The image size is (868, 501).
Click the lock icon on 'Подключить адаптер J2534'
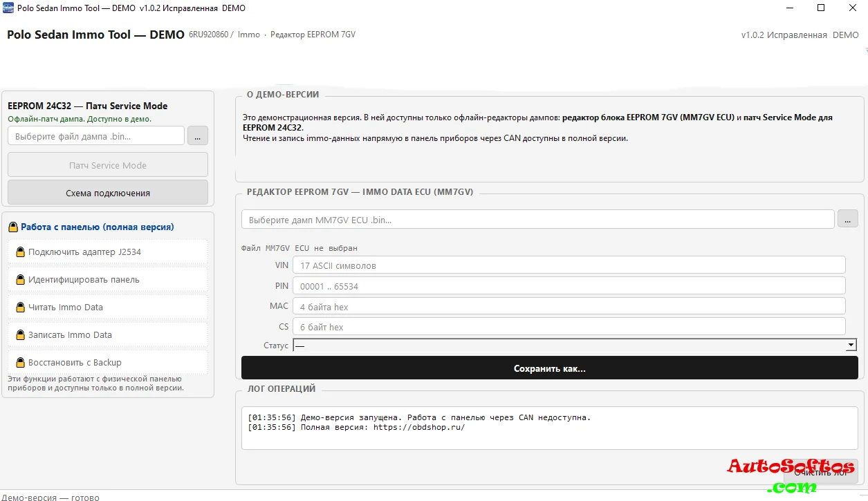tap(20, 252)
